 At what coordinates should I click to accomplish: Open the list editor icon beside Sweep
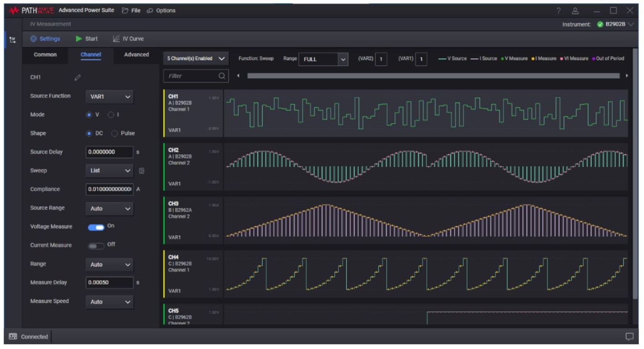[142, 171]
